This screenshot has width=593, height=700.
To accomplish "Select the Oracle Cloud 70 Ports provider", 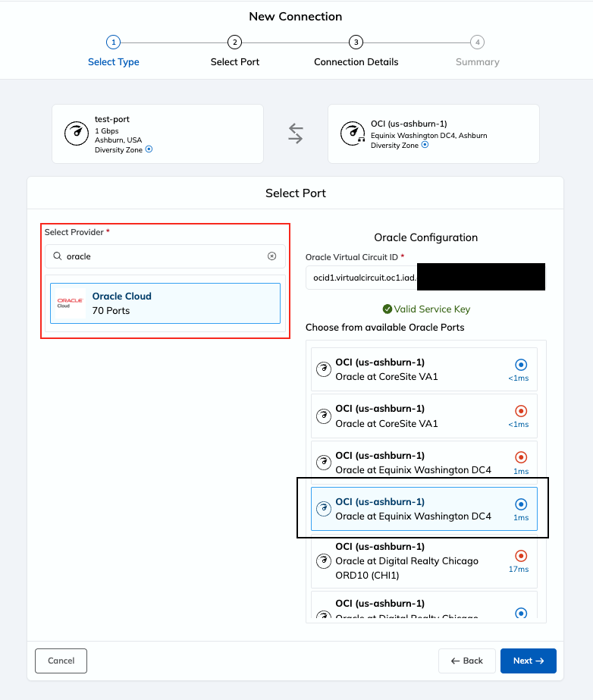I will (165, 303).
